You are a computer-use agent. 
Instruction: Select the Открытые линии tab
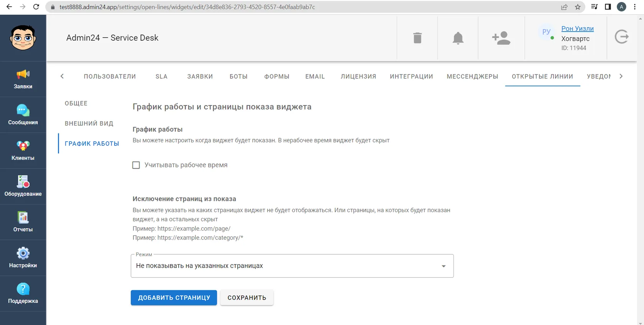coord(542,76)
